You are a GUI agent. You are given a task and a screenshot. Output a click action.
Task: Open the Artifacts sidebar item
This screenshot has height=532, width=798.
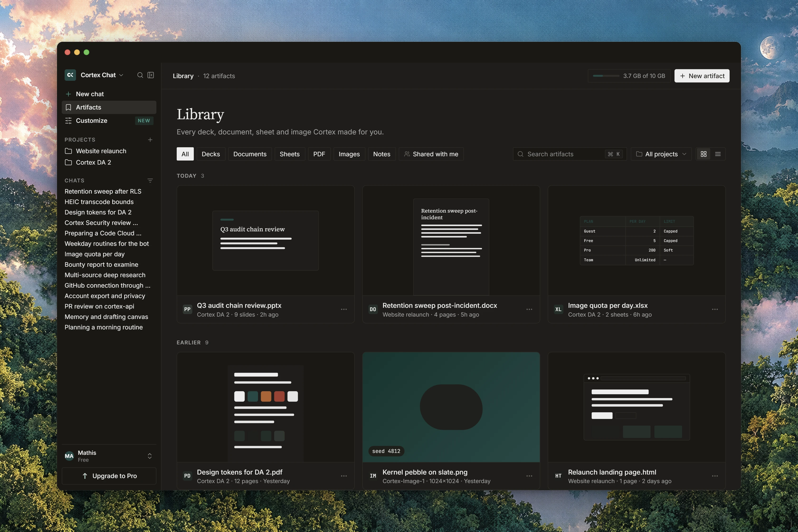click(109, 107)
